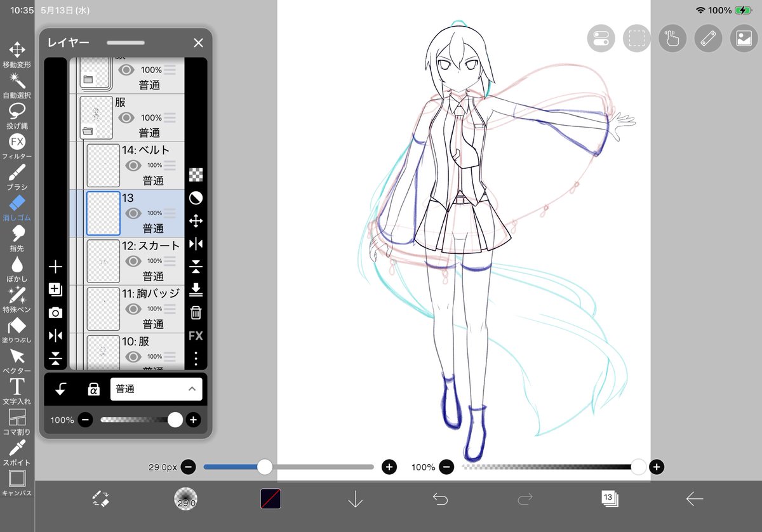Open the three-dot layer options menu
The width and height of the screenshot is (762, 532).
196,359
